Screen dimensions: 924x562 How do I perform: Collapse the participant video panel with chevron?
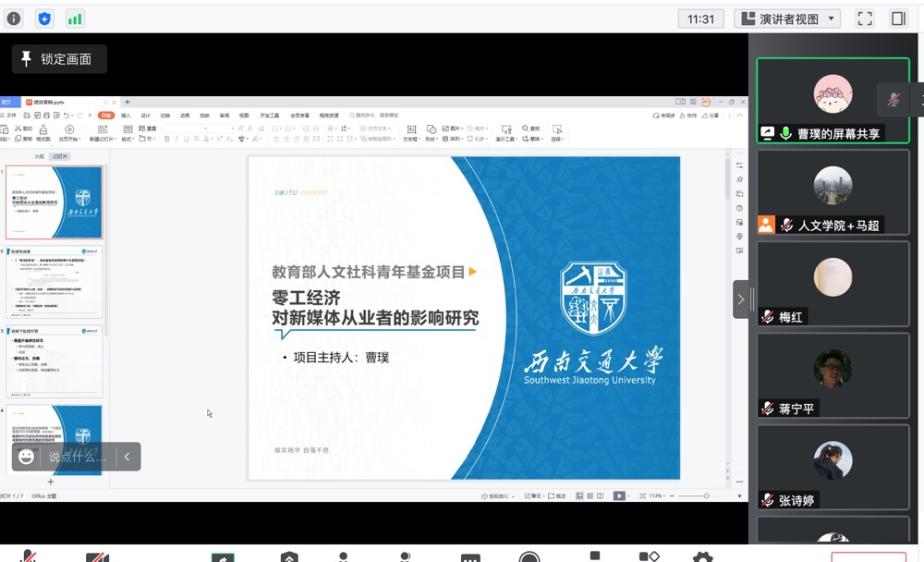click(740, 299)
